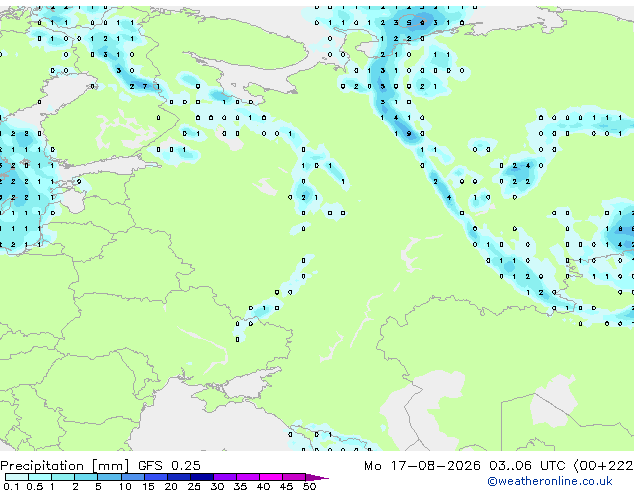Click the 'GFS 0.25' model label
This screenshot has width=634, height=490.
[x=169, y=466]
